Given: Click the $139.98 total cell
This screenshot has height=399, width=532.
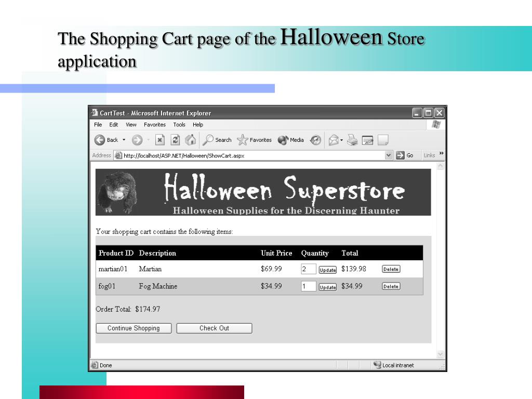Looking at the screenshot, I should (353, 269).
